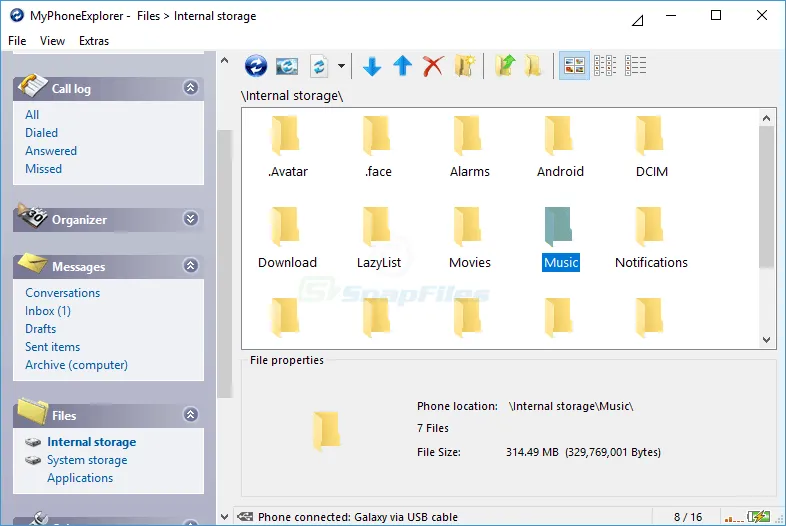
Task: Open the sync options dropdown arrow
Action: 341,66
